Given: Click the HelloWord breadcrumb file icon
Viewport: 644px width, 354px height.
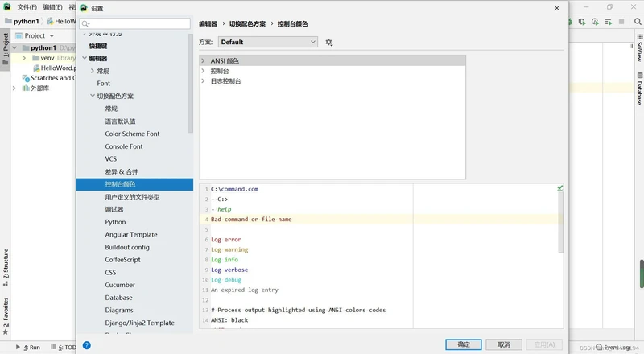Looking at the screenshot, I should (x=50, y=22).
